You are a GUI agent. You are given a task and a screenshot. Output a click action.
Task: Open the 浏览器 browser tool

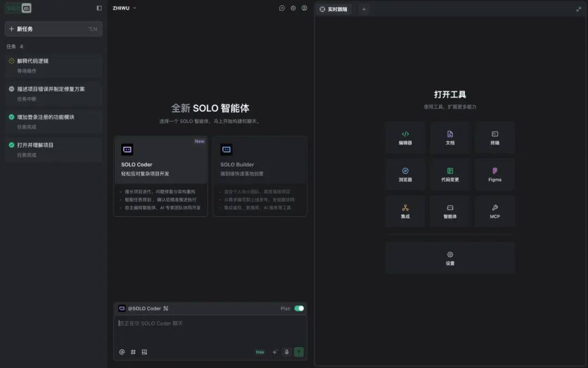tap(406, 174)
